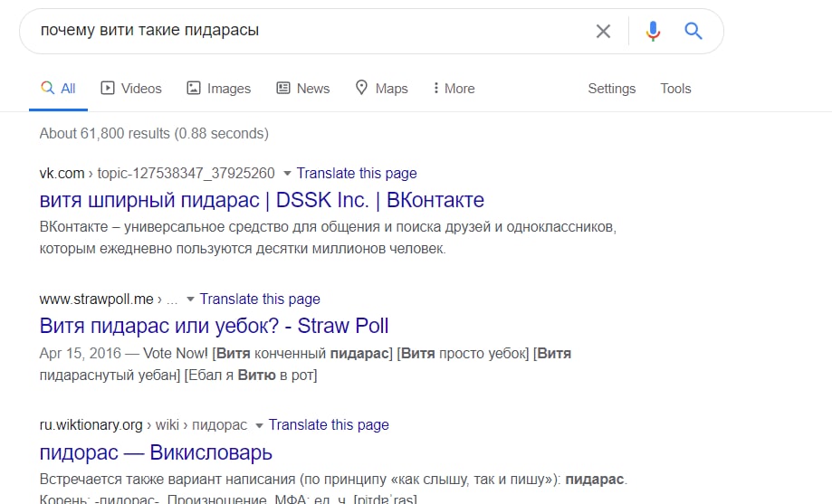Submit search with the magnifying glass icon
The image size is (832, 504).
pyautogui.click(x=693, y=32)
